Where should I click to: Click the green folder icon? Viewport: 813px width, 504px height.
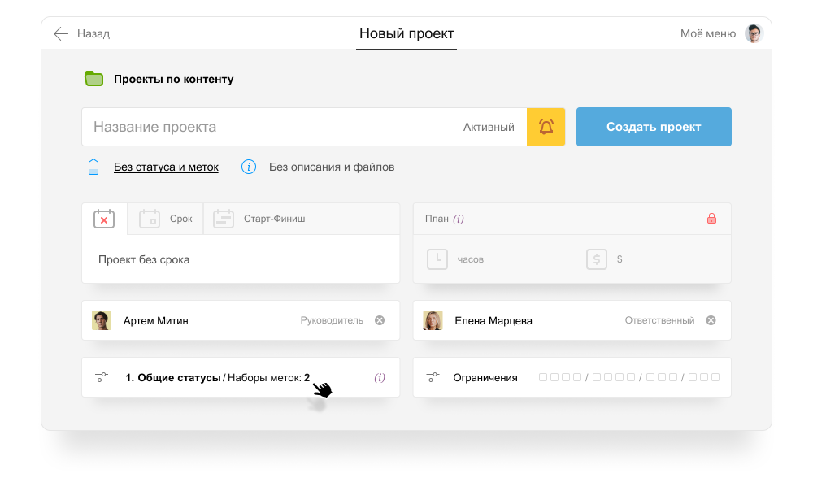click(93, 79)
